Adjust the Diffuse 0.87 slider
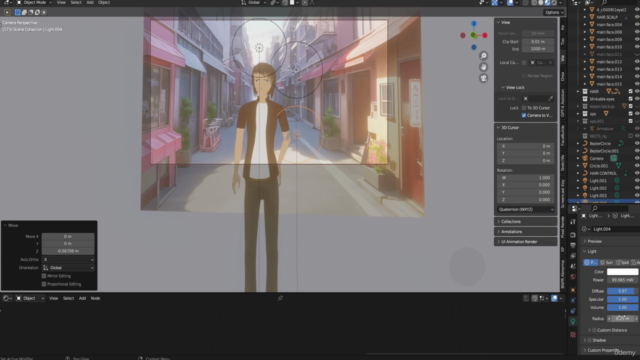 pos(622,291)
